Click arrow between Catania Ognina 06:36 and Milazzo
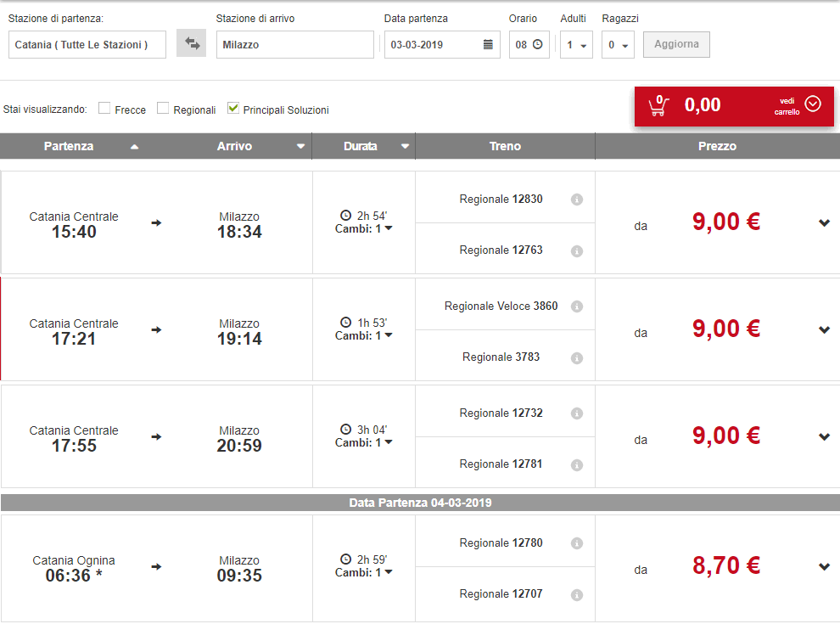This screenshot has height=624, width=840. click(156, 566)
